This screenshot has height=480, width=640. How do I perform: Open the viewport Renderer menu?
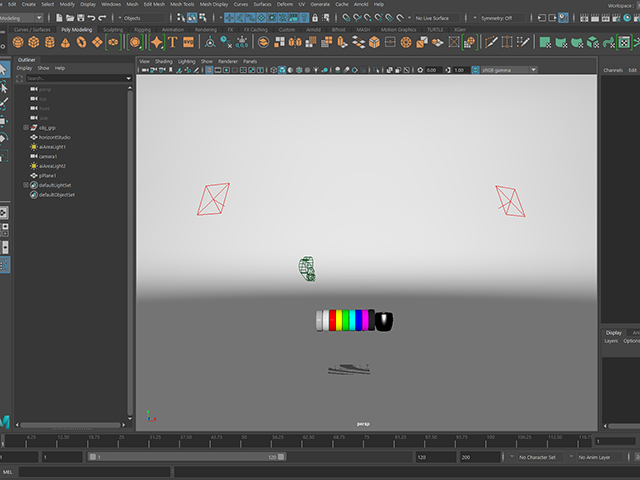coord(228,61)
